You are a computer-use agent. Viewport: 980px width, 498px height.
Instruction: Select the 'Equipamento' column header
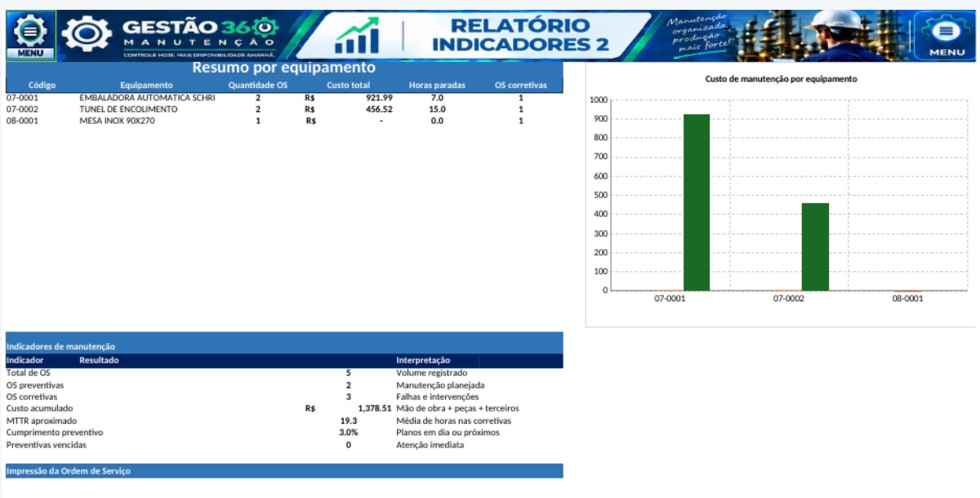[147, 85]
